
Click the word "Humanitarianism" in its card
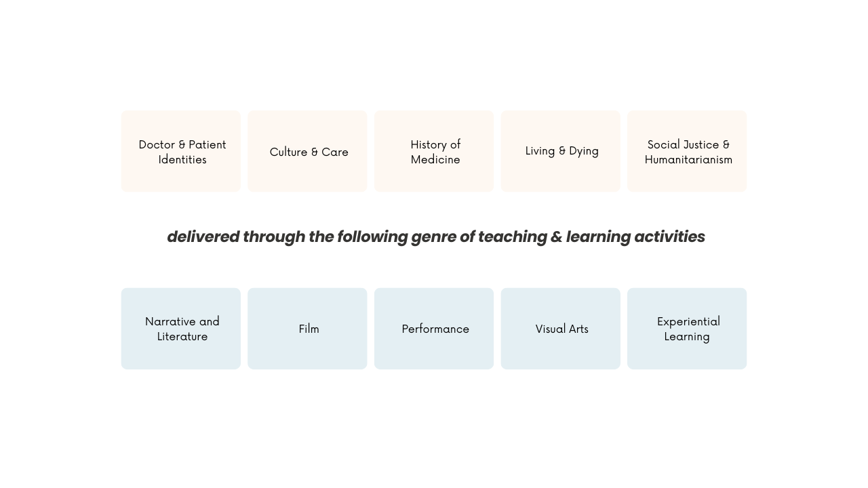tap(688, 160)
